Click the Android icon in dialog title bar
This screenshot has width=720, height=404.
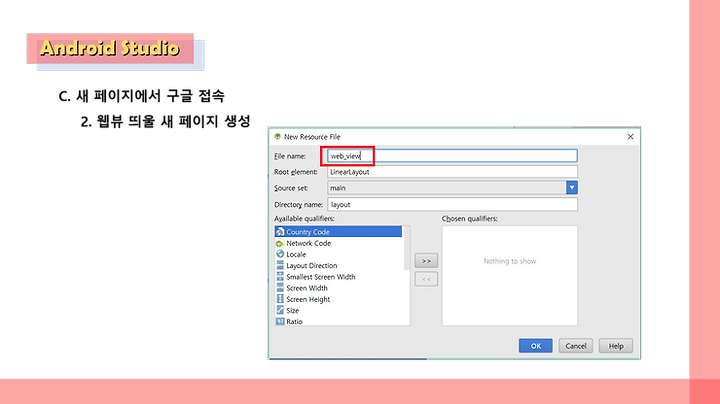click(277, 136)
